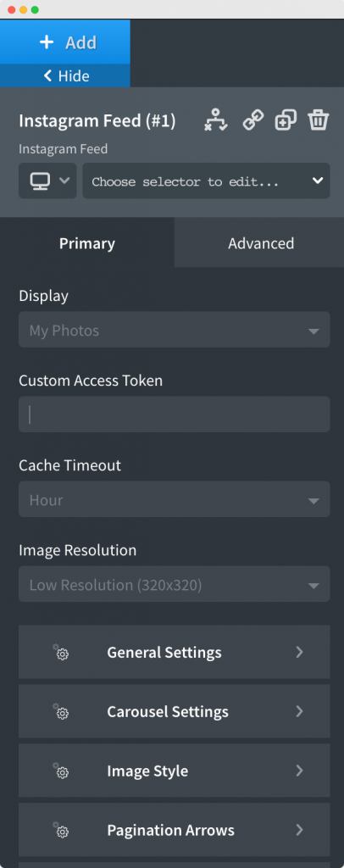Viewport: 344px width, 868px height.
Task: Switch to the Advanced tab
Action: point(260,243)
